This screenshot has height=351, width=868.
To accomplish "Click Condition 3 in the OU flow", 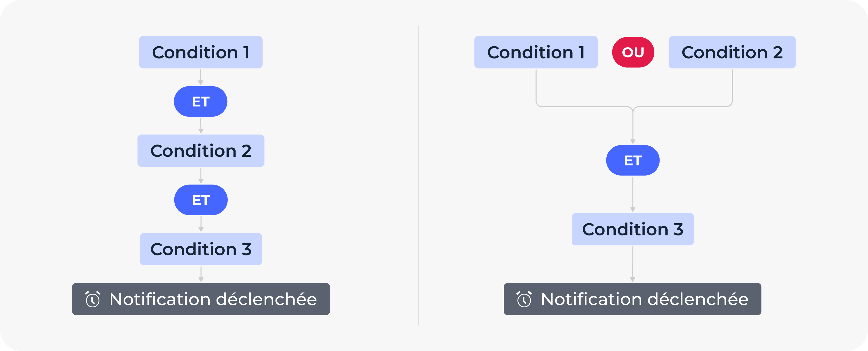I will (632, 229).
